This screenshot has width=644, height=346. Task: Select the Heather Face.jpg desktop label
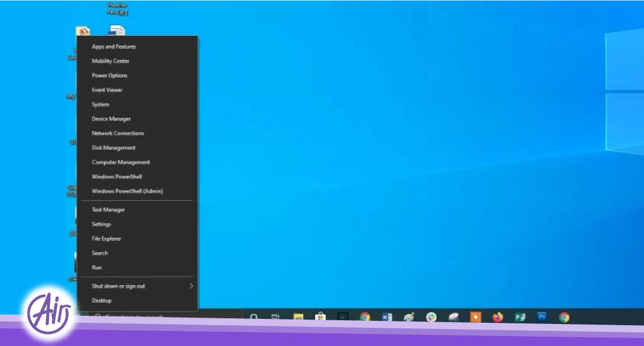click(118, 9)
